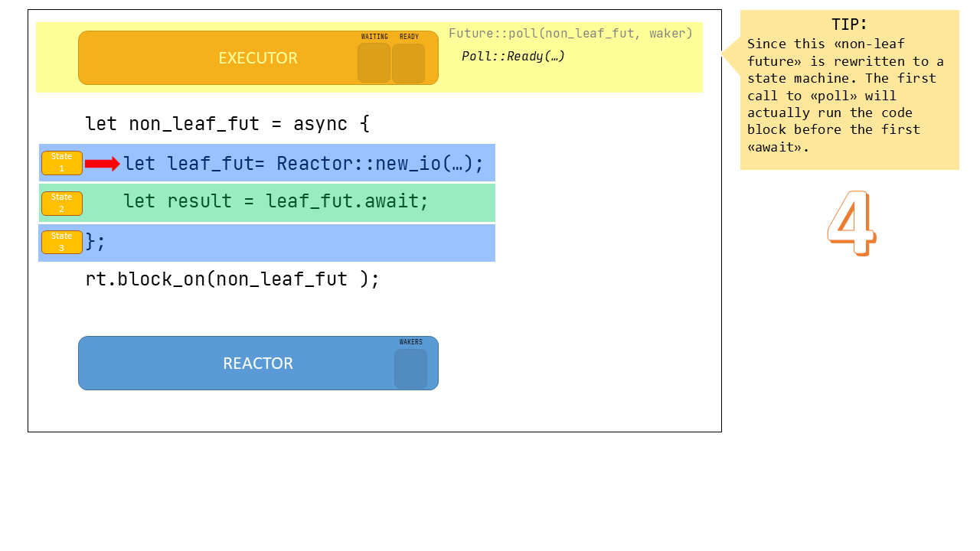This screenshot has width=980, height=551.
Task: Click the closing '};' code line
Action: (x=96, y=242)
